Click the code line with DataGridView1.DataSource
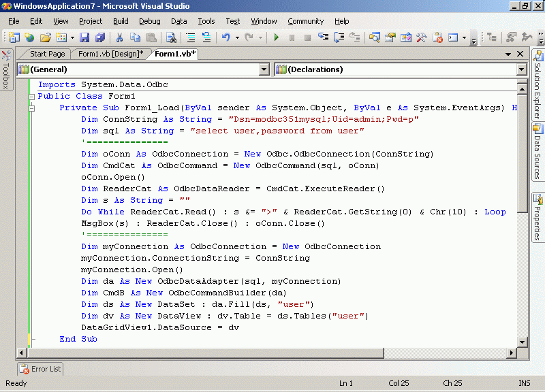Image resolution: width=545 pixels, height=392 pixels. coord(160,327)
